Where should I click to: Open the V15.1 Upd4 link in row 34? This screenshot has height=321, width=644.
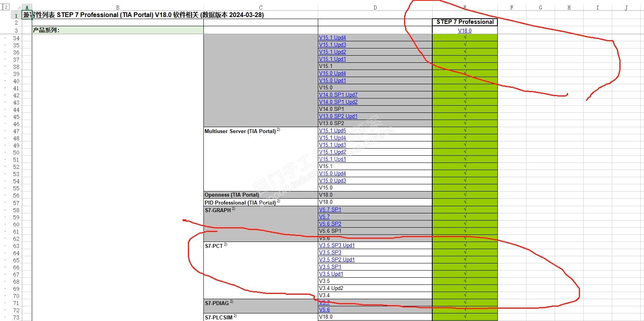tap(332, 38)
